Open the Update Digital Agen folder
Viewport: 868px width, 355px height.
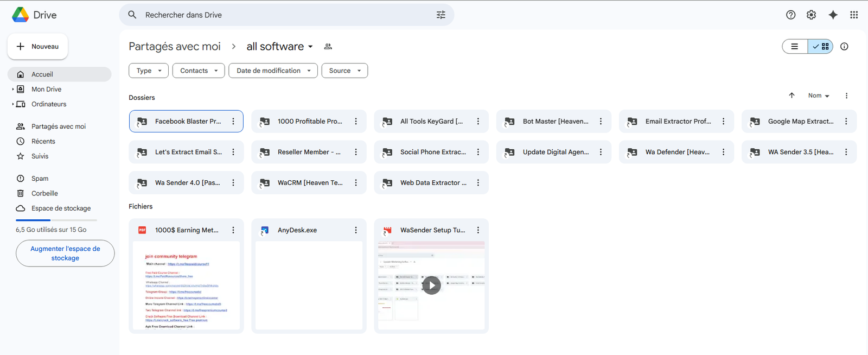(554, 152)
